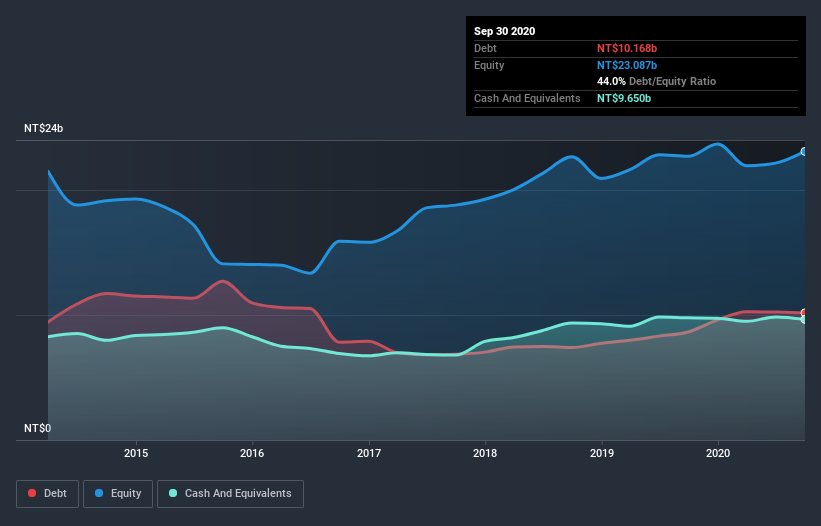Click the NT$0 y-axis label
This screenshot has height=526, width=821.
click(38, 428)
